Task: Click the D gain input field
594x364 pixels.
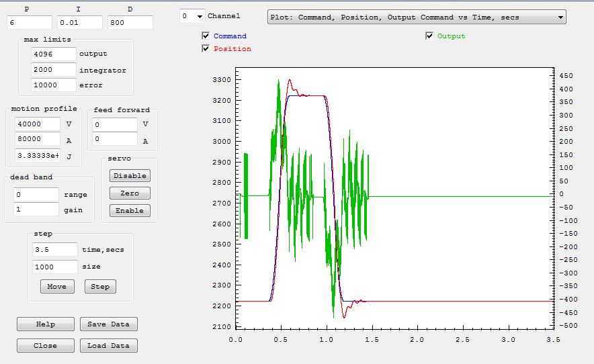Action: tap(130, 24)
